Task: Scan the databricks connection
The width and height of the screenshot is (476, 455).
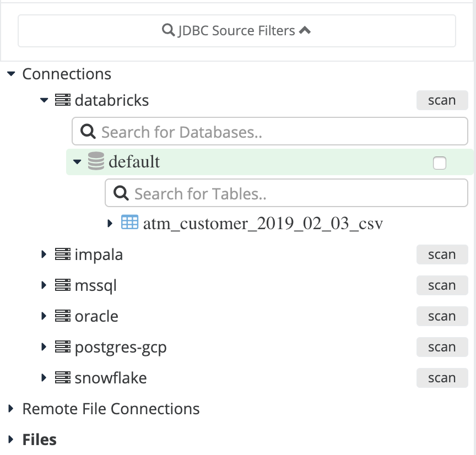Action: [442, 100]
